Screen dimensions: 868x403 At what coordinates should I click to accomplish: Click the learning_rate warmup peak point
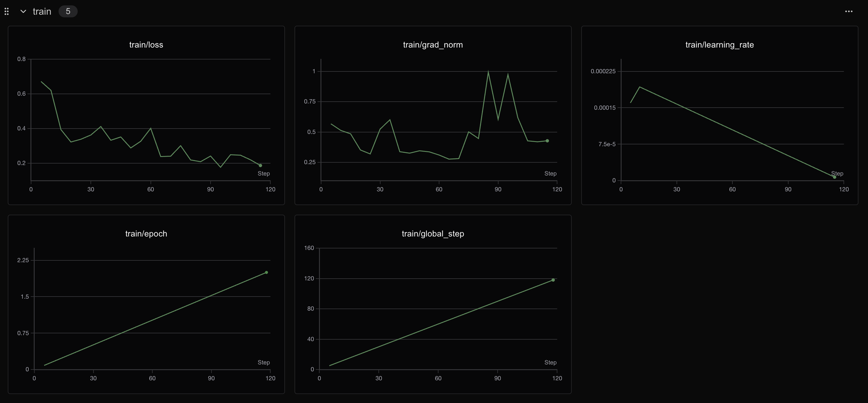640,87
